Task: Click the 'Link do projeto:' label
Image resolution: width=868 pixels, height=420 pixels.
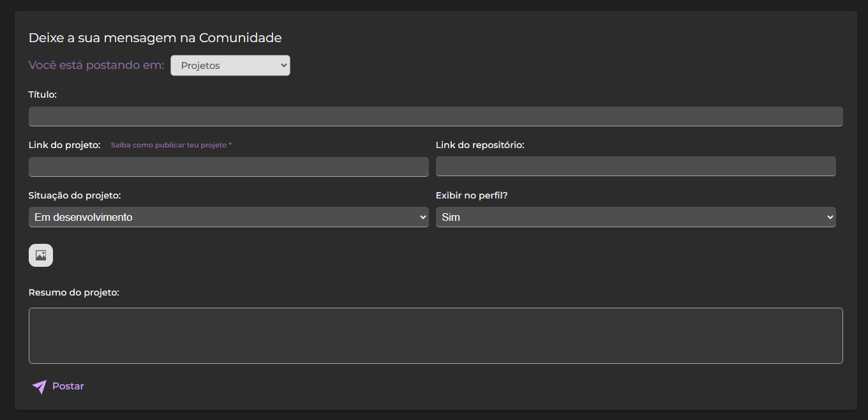Action: pos(64,145)
